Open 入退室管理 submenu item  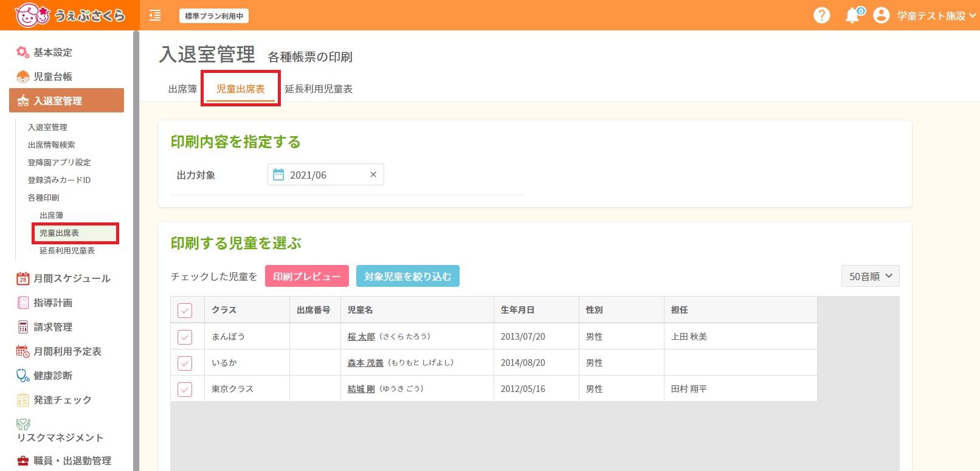pyautogui.click(x=47, y=127)
